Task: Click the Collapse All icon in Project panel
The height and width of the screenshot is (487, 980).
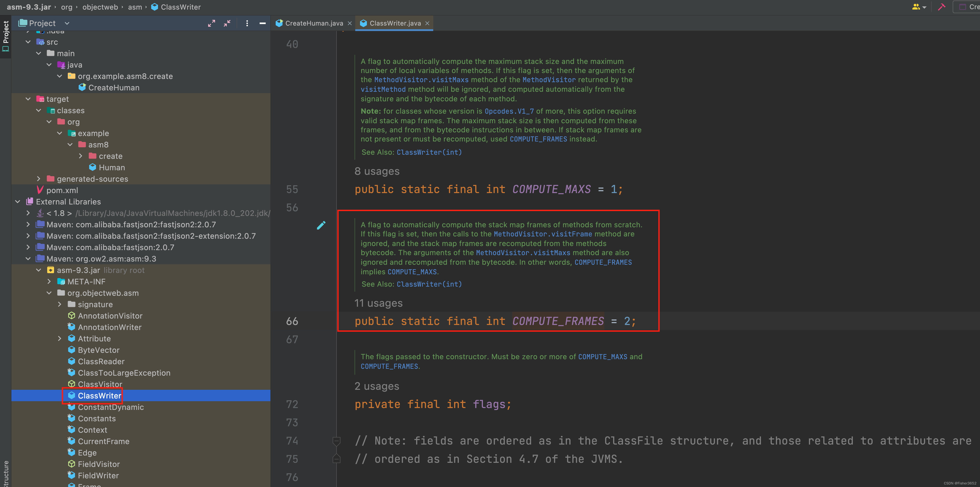Action: click(x=227, y=23)
